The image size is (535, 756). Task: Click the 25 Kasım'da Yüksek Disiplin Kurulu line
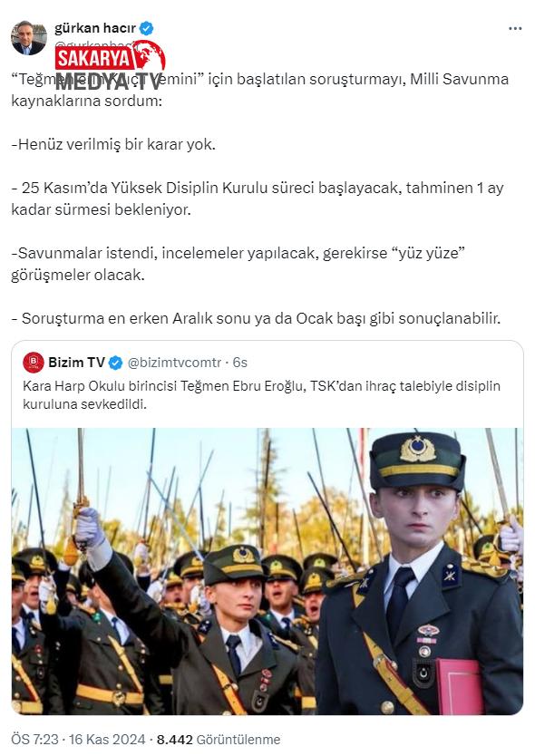258,199
